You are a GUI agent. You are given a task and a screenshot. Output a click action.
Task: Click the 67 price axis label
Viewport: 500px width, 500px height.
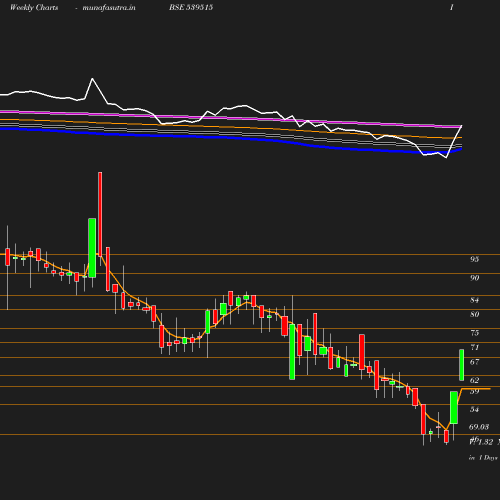click(474, 362)
